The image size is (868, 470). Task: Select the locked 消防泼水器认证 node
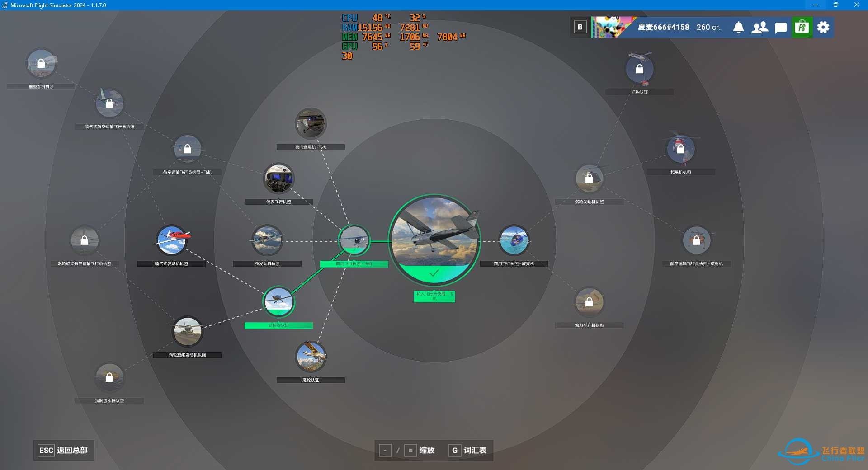tap(109, 377)
